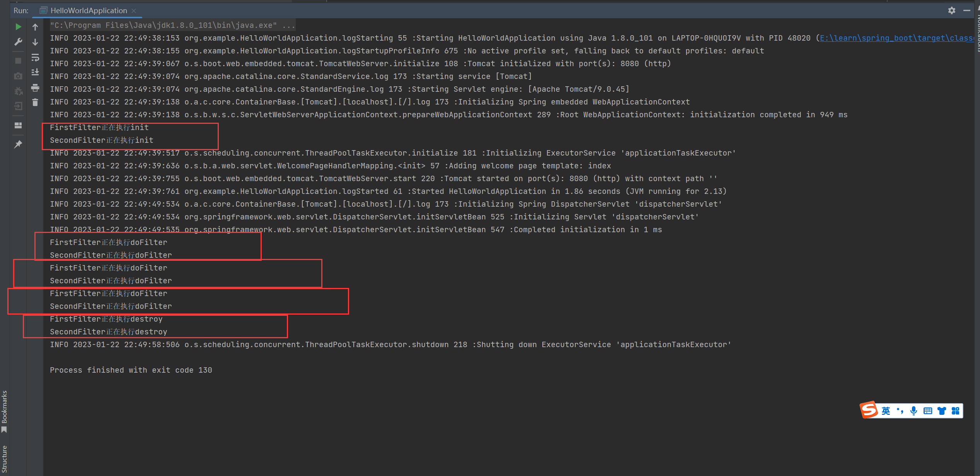
Task: Rerun HelloWorldApplication with green play icon
Action: (18, 27)
